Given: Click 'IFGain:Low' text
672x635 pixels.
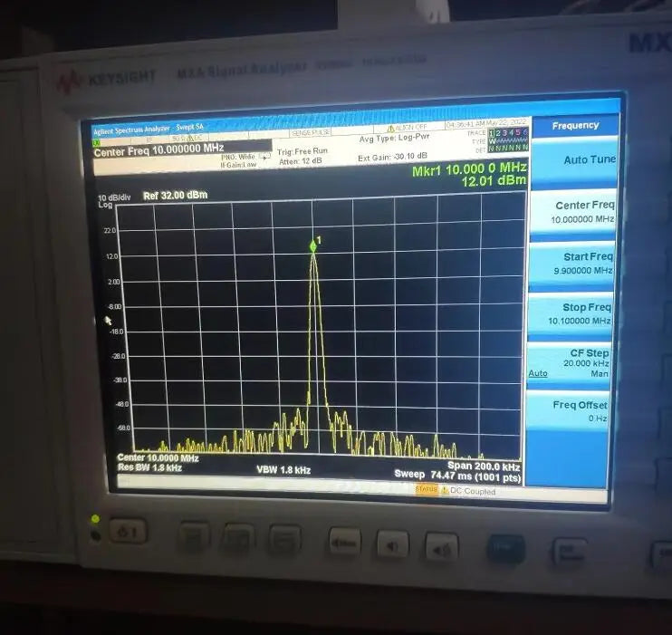Looking at the screenshot, I should click(238, 165).
